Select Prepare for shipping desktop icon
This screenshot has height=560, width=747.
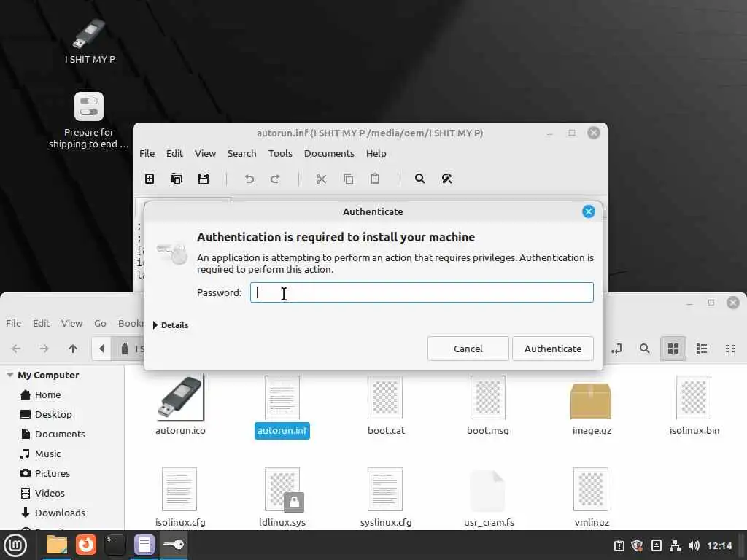[89, 120]
